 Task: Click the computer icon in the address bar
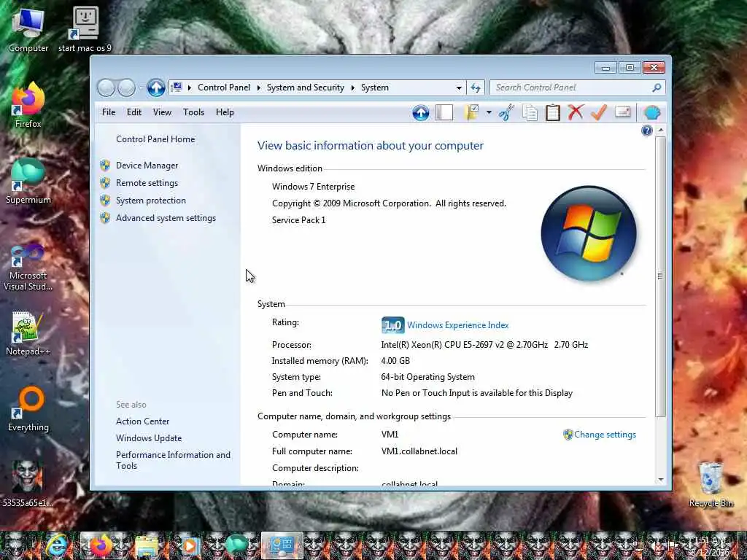pos(177,87)
